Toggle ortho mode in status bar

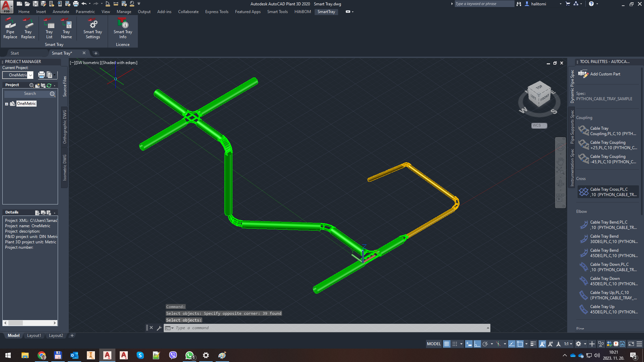click(x=477, y=344)
